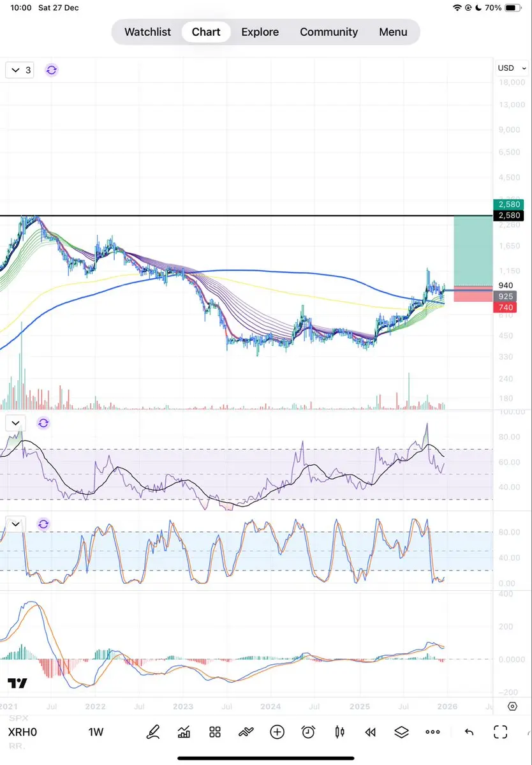This screenshot has width=532, height=765.
Task: Tap the 10:00 clock in status bar
Action: tap(21, 8)
